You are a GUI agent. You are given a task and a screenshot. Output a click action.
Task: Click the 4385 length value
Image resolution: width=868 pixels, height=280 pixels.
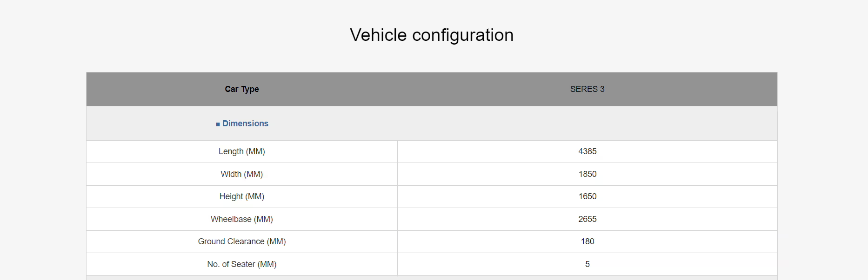(587, 151)
